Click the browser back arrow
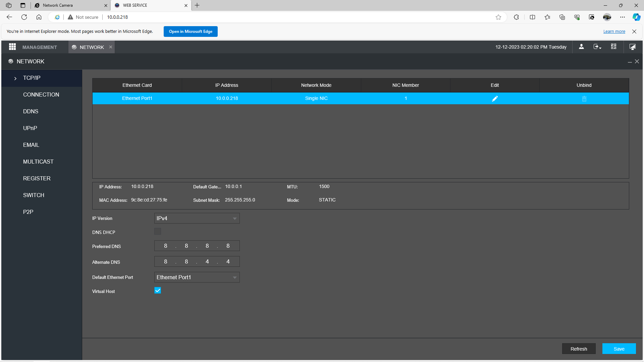This screenshot has height=362, width=644. click(x=9, y=17)
